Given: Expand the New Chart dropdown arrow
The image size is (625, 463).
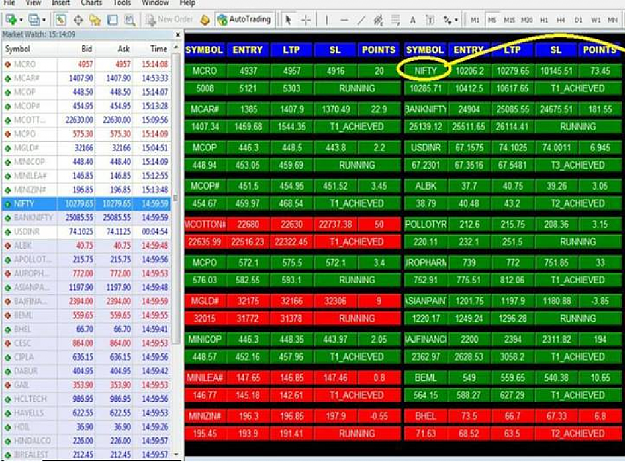Looking at the screenshot, I should pyautogui.click(x=21, y=20).
